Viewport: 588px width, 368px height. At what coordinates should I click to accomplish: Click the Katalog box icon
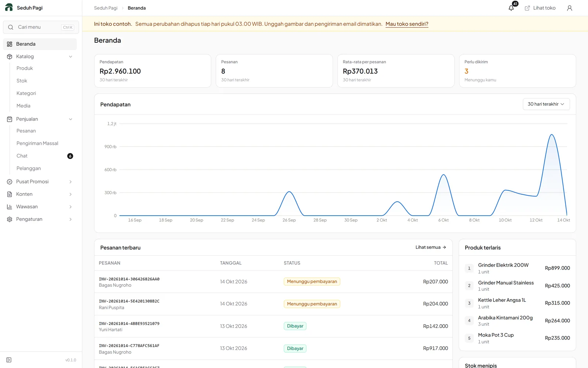tap(10, 57)
